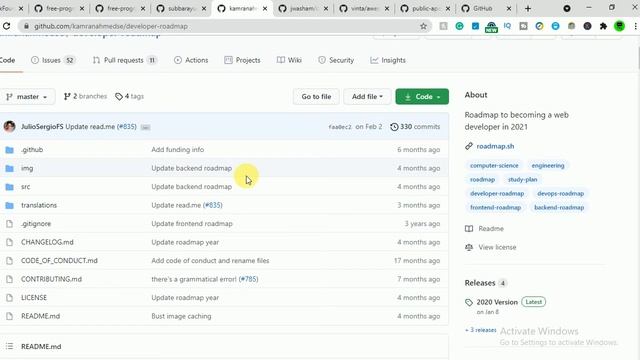Click the commit history clock icon
Image resolution: width=640 pixels, height=360 pixels.
point(394,127)
